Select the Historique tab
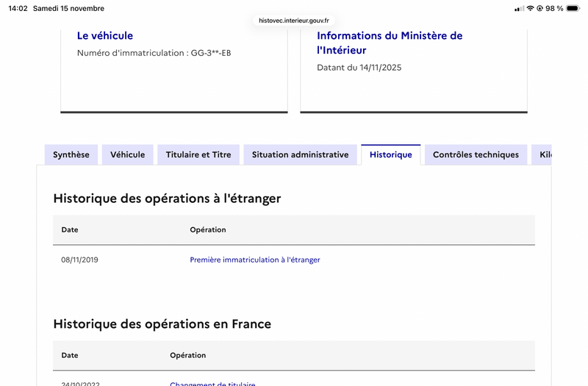Image resolution: width=588 pixels, height=386 pixels. tap(391, 154)
